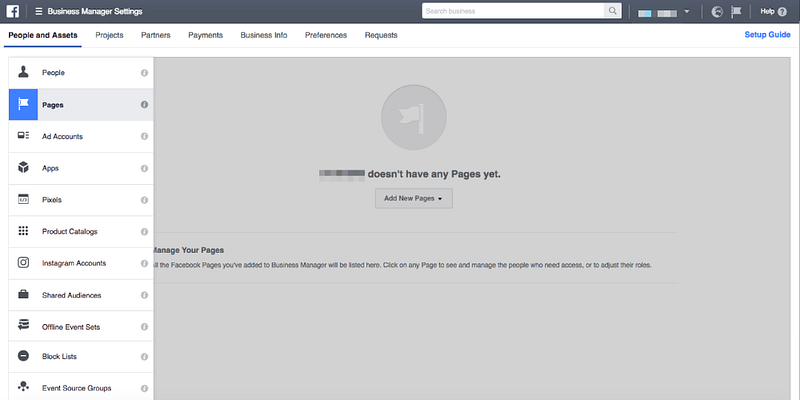Show info tooltip for Ad Accounts

[144, 136]
